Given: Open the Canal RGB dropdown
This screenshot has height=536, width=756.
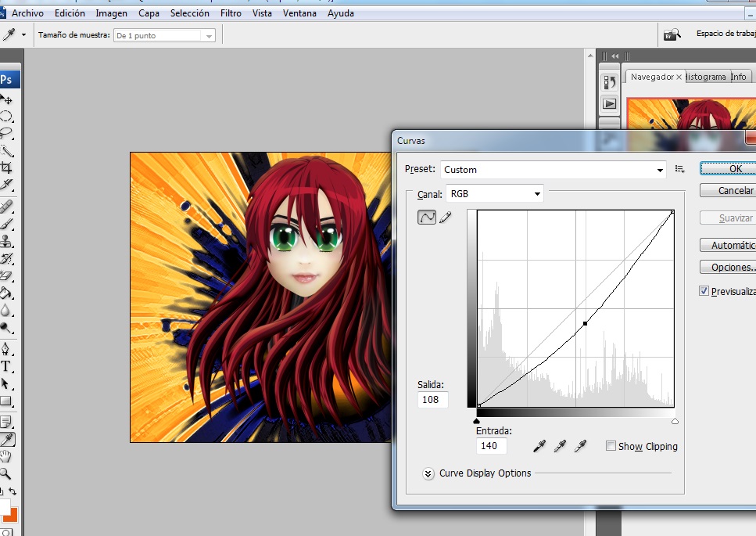Looking at the screenshot, I should pyautogui.click(x=494, y=193).
